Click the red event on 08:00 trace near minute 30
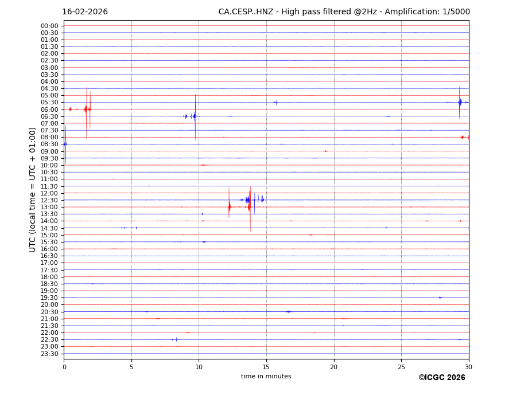 (463, 137)
